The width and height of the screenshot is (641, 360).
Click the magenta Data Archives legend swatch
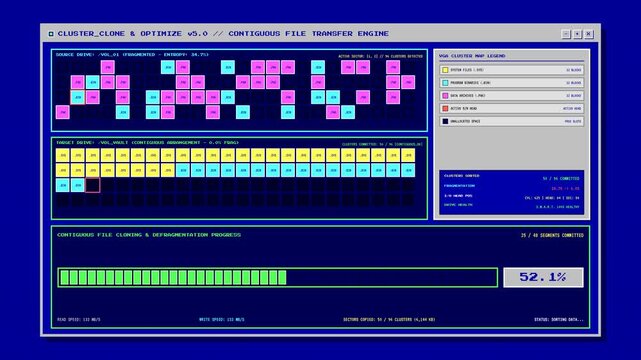coord(445,96)
